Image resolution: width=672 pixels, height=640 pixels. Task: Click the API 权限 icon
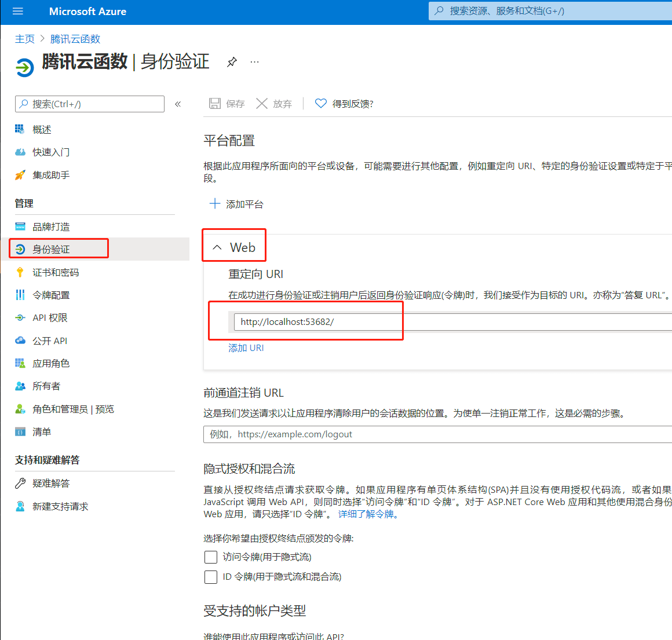tap(20, 318)
